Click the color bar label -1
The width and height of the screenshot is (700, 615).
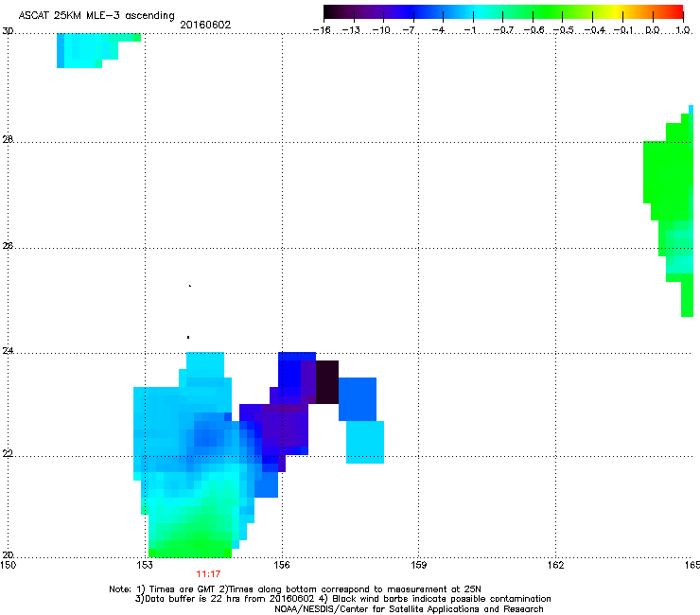coord(470,30)
